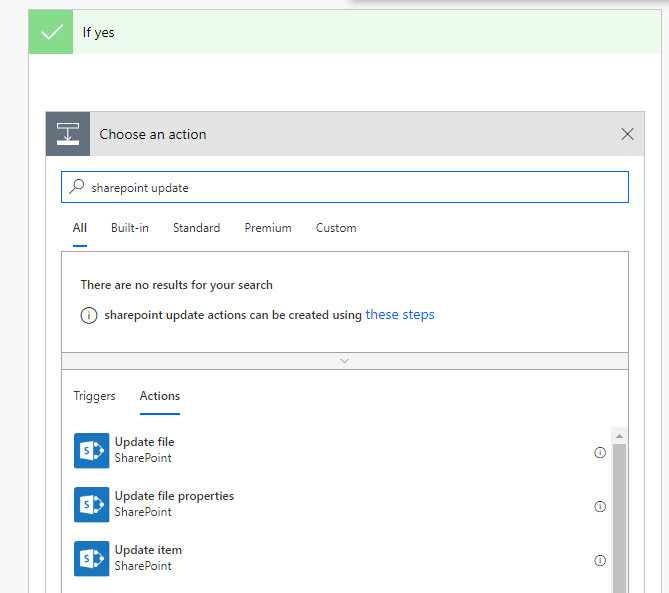Open the Custom connectors tab

(x=336, y=228)
